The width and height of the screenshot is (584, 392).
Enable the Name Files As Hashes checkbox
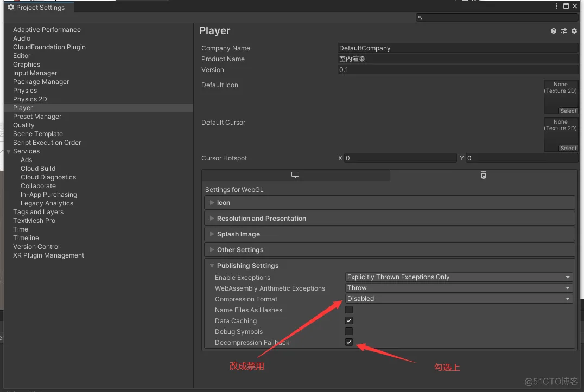point(349,310)
